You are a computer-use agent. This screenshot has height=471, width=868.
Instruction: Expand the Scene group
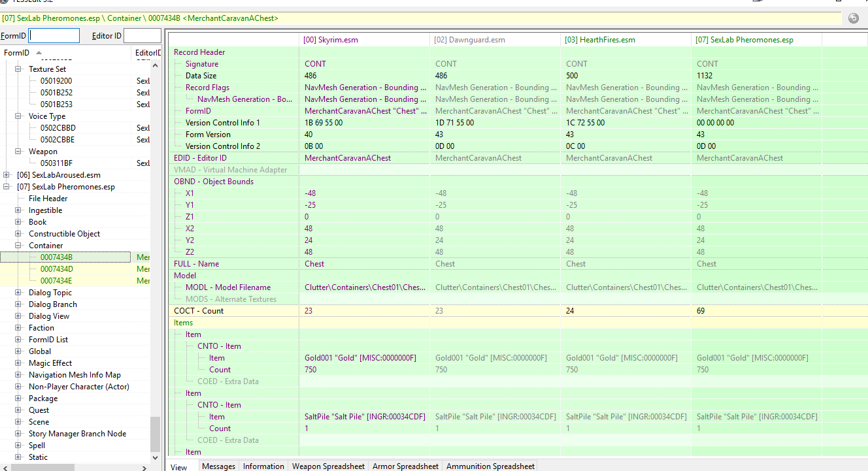18,422
